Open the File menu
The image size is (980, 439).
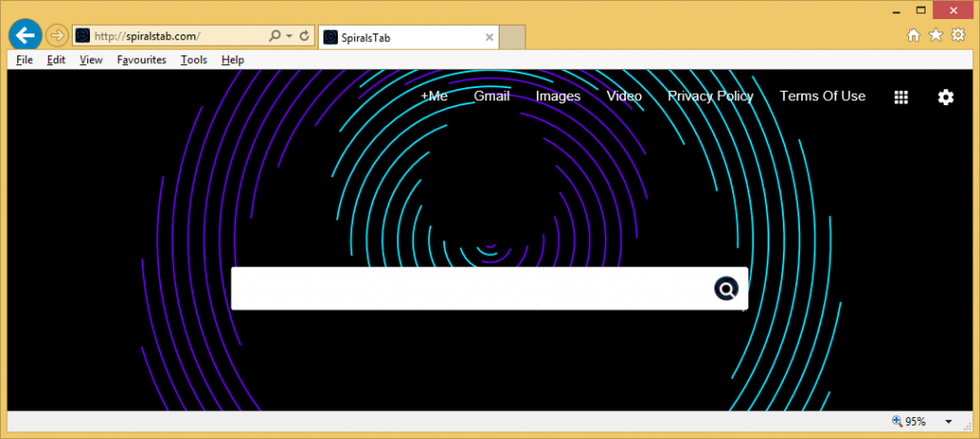click(x=24, y=59)
